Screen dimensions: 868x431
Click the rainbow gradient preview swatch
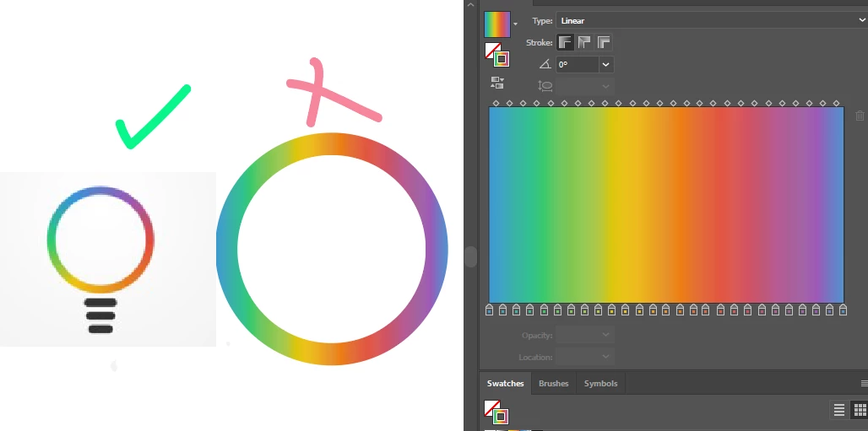tap(497, 24)
